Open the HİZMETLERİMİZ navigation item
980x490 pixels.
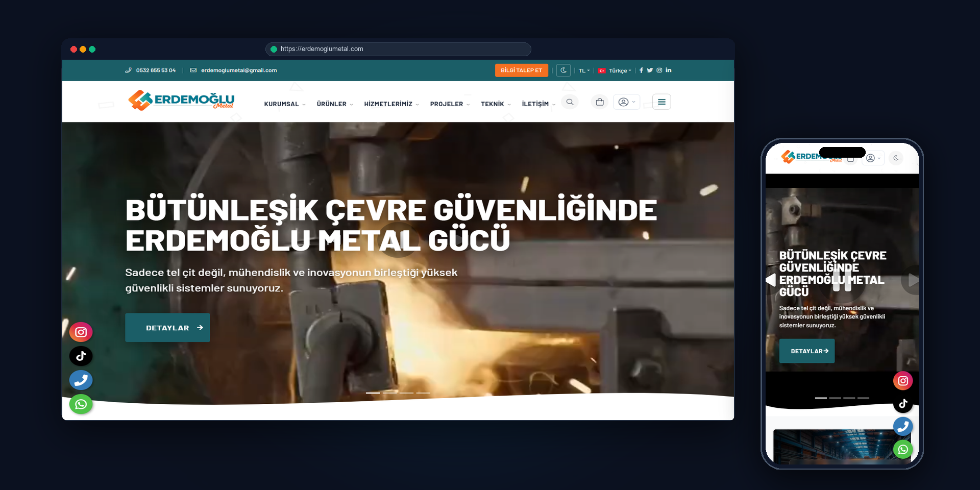[388, 104]
